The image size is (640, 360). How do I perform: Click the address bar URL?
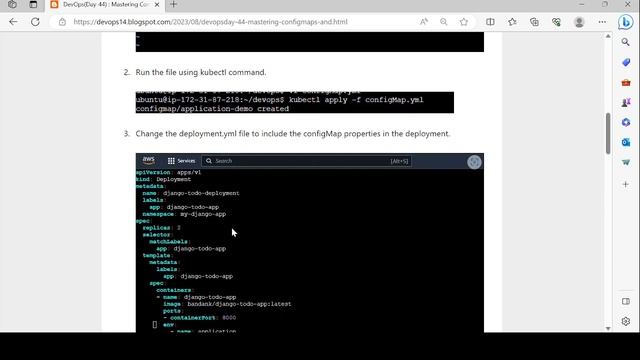tap(210, 22)
